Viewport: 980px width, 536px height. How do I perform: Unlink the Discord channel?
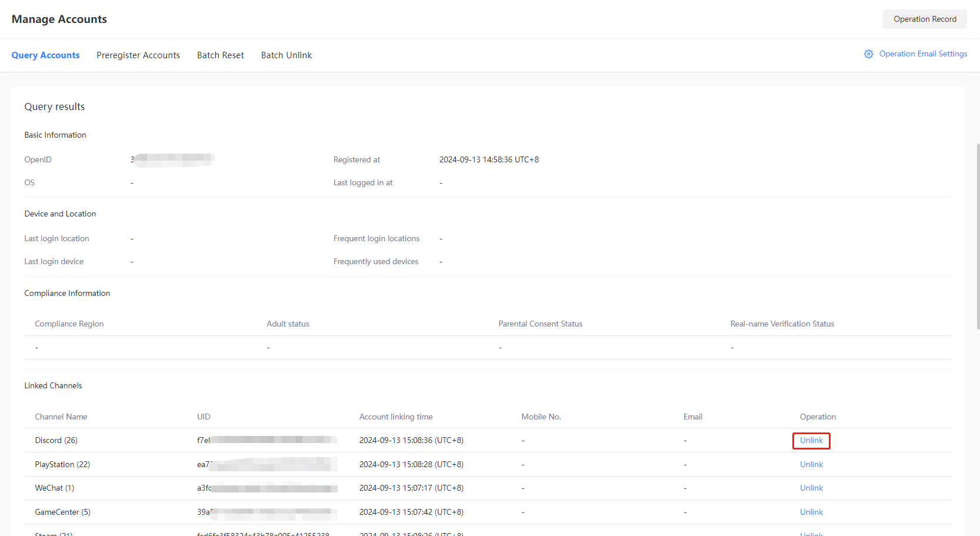pyautogui.click(x=811, y=441)
